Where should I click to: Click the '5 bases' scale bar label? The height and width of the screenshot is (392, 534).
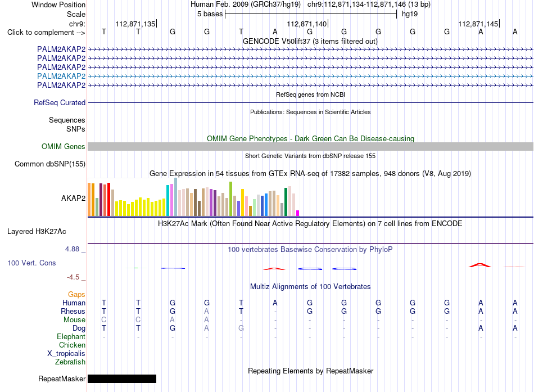(x=210, y=14)
